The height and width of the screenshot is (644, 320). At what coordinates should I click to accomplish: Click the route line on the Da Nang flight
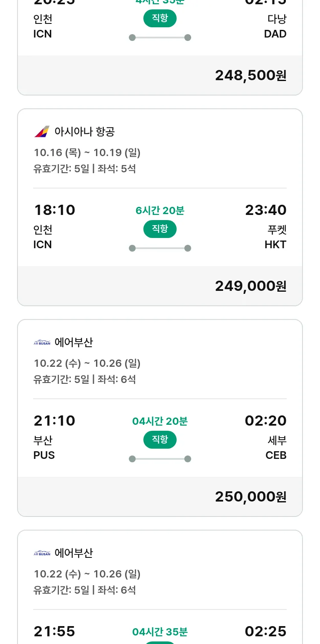[x=160, y=38]
